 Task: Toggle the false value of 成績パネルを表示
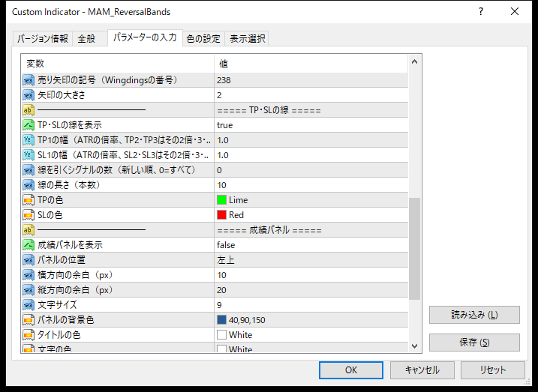[x=311, y=245]
